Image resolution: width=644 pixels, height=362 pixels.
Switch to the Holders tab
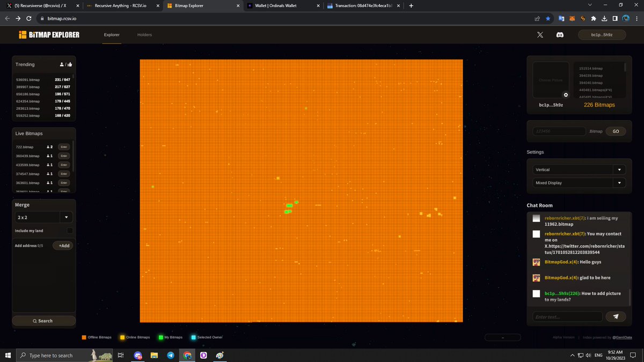(144, 34)
